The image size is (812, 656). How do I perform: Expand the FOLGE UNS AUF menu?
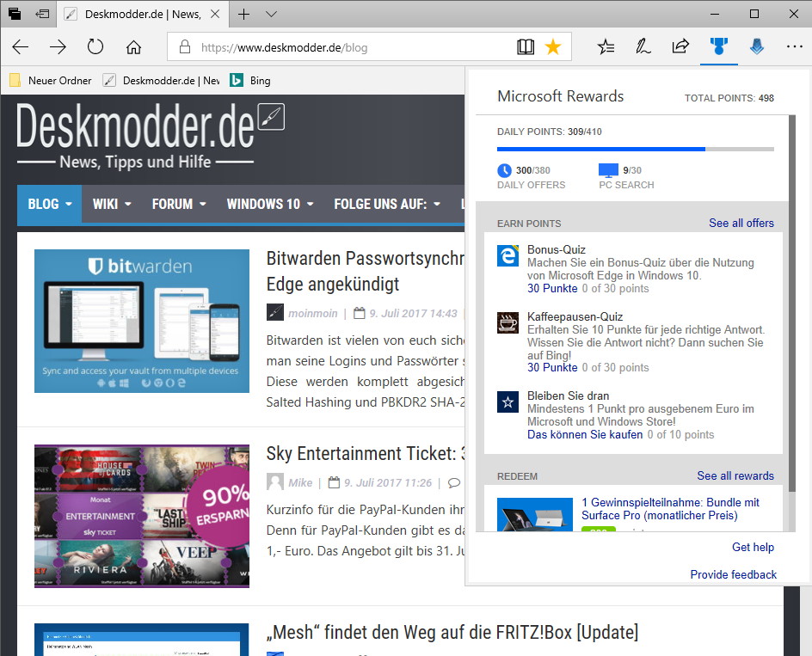[x=387, y=204]
